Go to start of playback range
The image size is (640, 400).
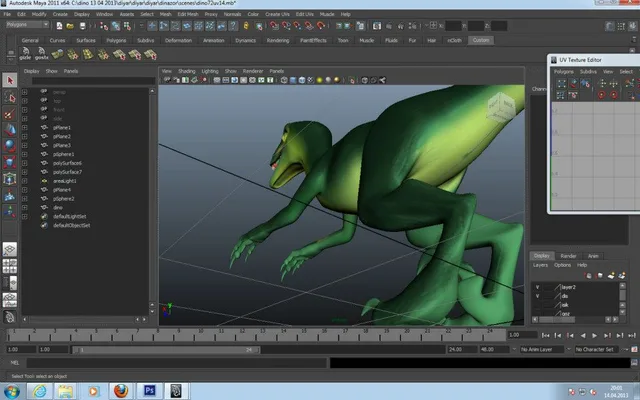[545, 336]
